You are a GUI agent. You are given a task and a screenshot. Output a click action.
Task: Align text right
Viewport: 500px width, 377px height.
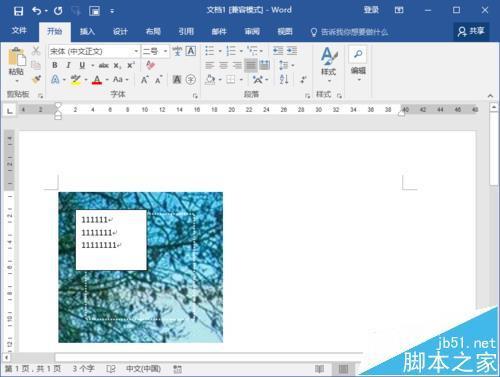pyautogui.click(x=237, y=65)
